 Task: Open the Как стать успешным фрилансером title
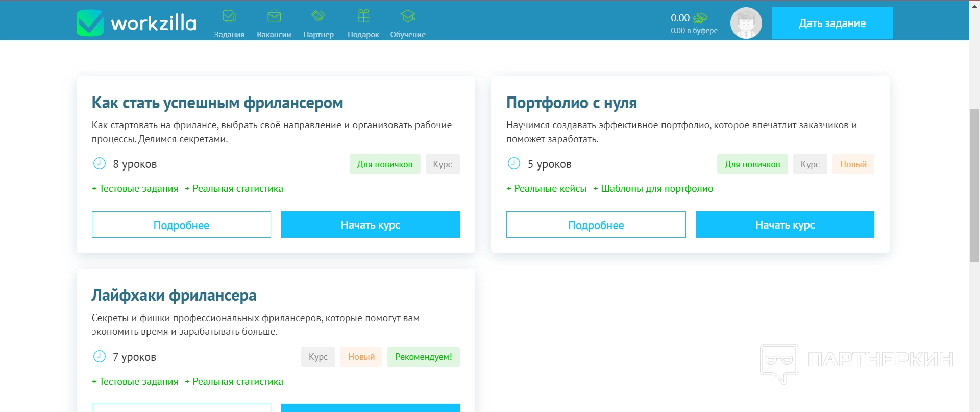coord(217,103)
